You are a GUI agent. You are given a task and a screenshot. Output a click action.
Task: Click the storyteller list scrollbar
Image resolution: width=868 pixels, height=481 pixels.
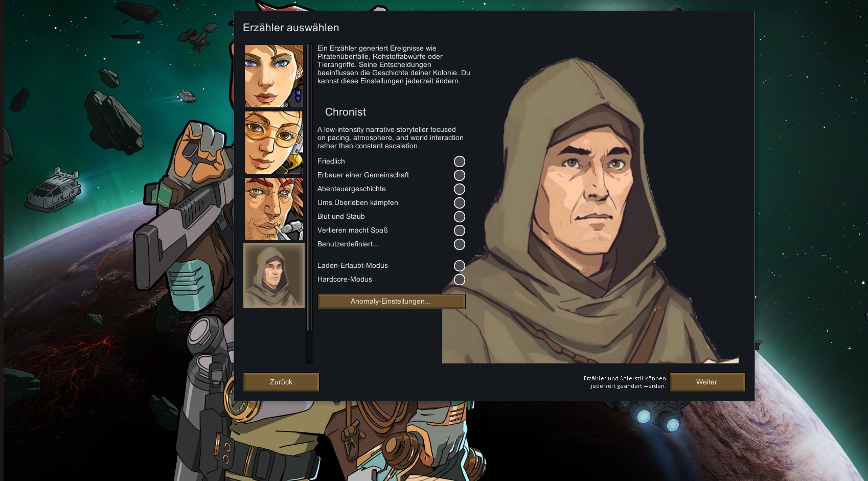(x=309, y=188)
